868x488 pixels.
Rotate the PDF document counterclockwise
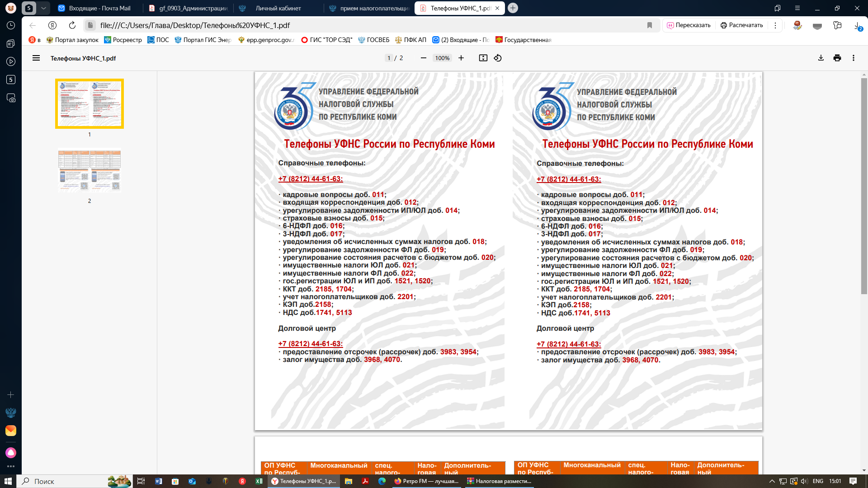coord(498,58)
